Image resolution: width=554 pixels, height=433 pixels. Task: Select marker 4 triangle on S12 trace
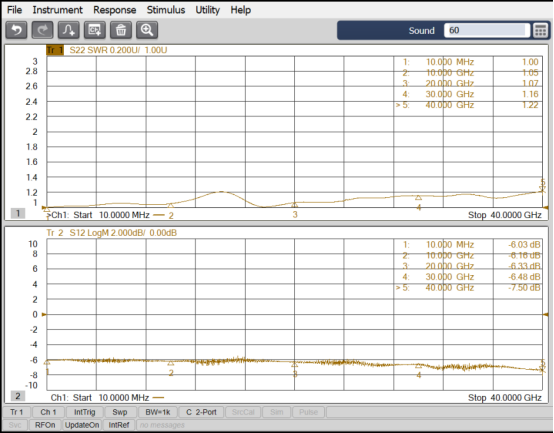[418, 366]
